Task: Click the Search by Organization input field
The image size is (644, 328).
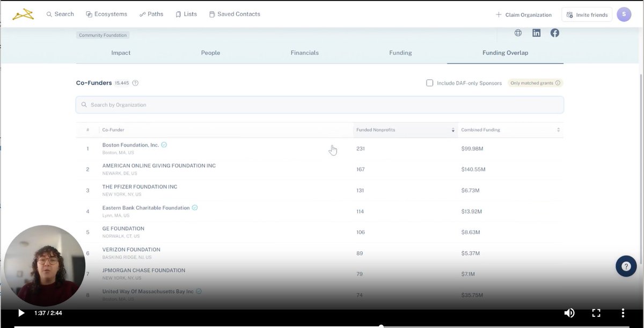Action: (319, 104)
